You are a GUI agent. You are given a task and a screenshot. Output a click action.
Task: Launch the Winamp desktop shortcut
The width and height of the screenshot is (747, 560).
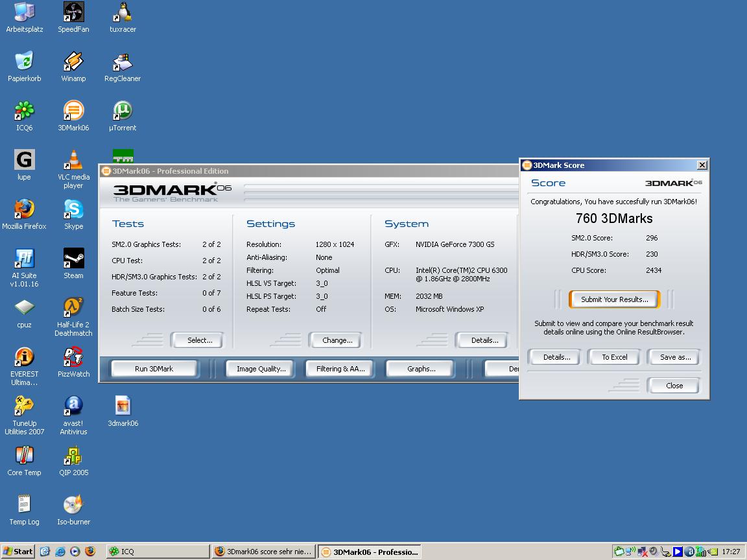tap(73, 67)
